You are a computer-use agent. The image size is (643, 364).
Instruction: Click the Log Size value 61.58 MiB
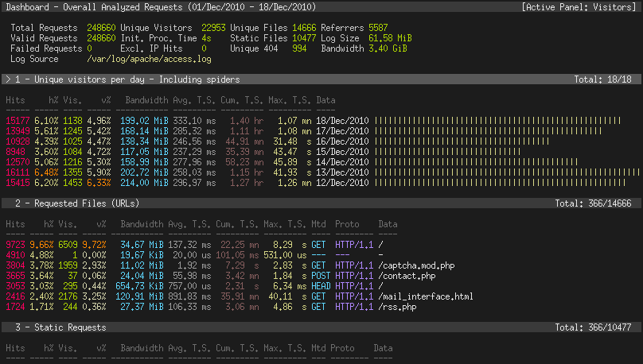(x=390, y=38)
